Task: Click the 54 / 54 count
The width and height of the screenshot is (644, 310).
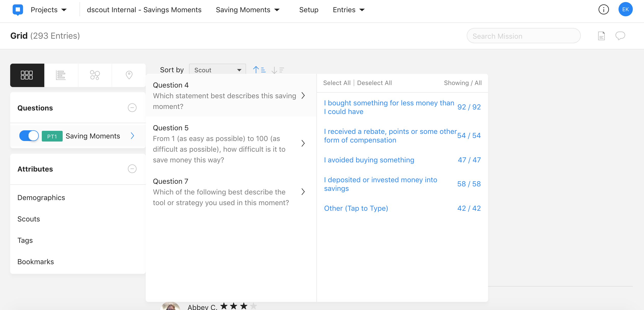Action: pos(469,135)
